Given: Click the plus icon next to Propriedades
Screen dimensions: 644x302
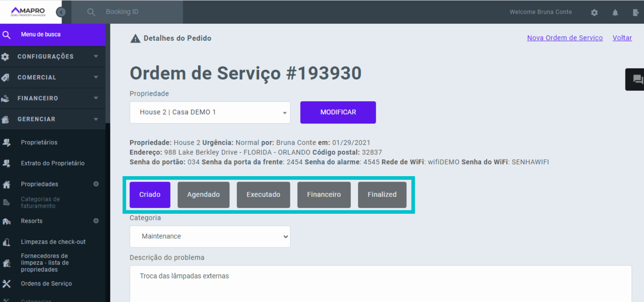Looking at the screenshot, I should [x=96, y=184].
